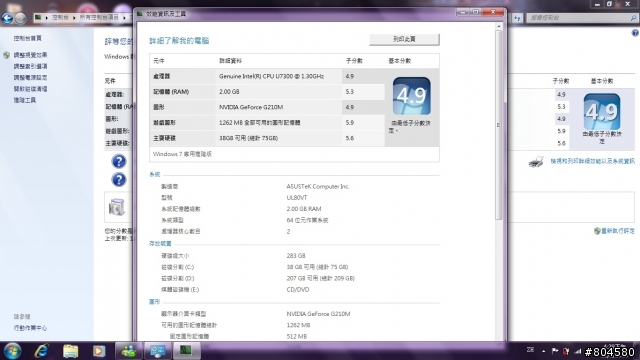Select the Genuine Intel(R) CPU U7300 text
This screenshot has width=640, height=360.
[x=271, y=76]
